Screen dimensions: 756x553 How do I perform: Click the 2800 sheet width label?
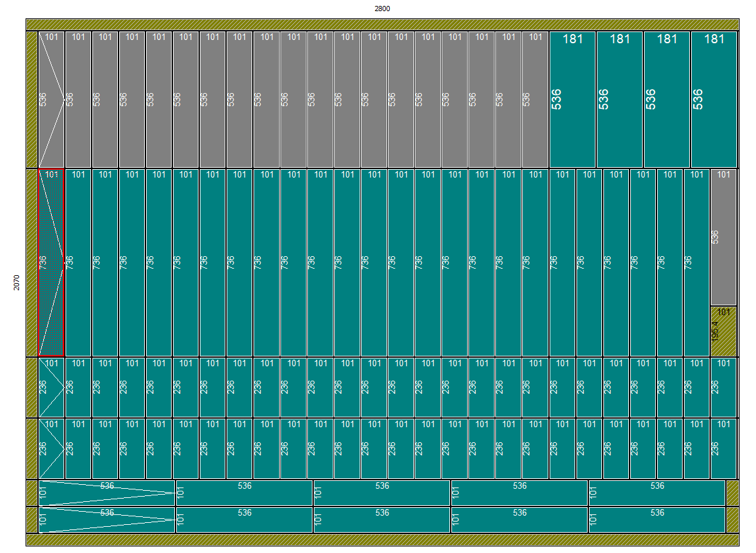[382, 9]
